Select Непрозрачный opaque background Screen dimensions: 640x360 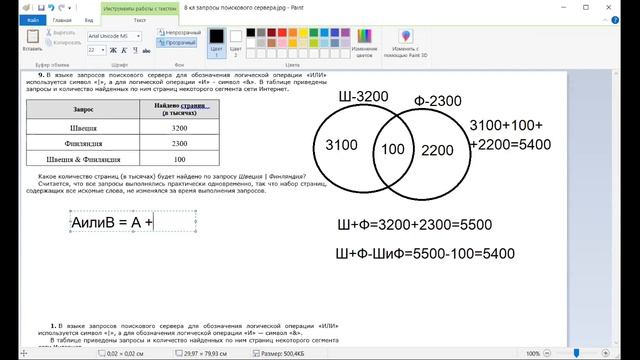179,32
